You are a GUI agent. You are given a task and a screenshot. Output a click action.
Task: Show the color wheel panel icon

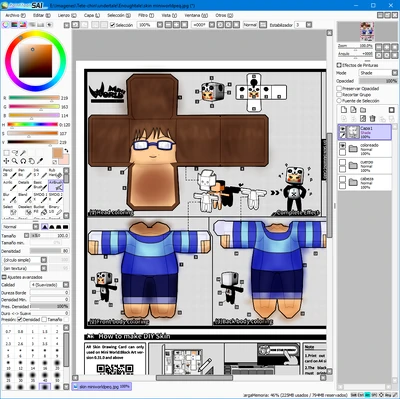pyautogui.click(x=6, y=25)
